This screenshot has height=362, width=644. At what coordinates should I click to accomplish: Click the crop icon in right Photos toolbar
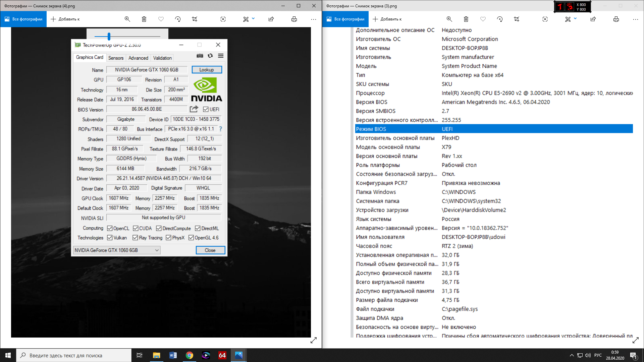click(517, 19)
